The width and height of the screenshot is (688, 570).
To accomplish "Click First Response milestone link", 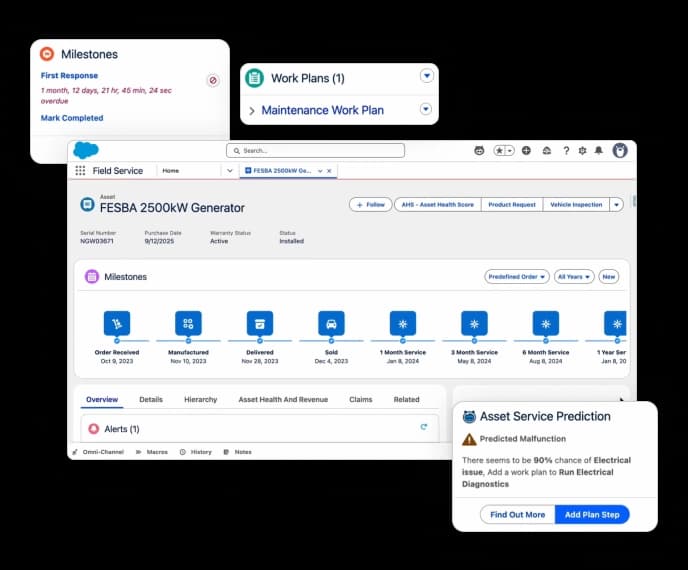I will click(x=69, y=75).
